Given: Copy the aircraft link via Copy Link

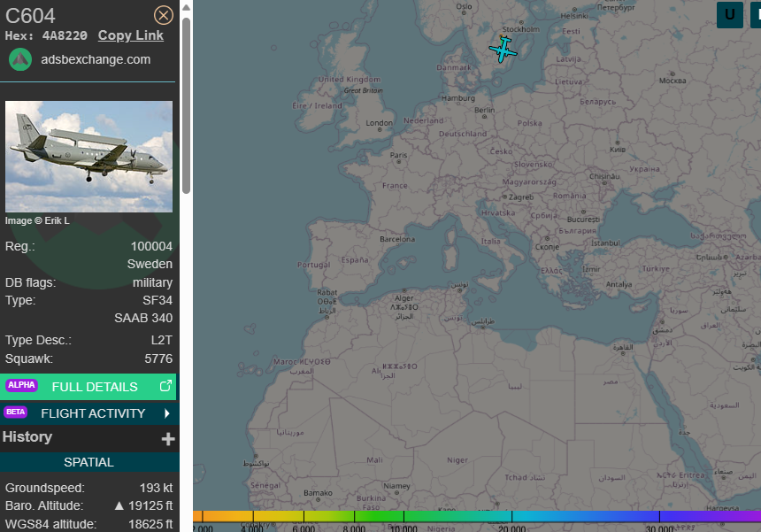Looking at the screenshot, I should (x=131, y=35).
